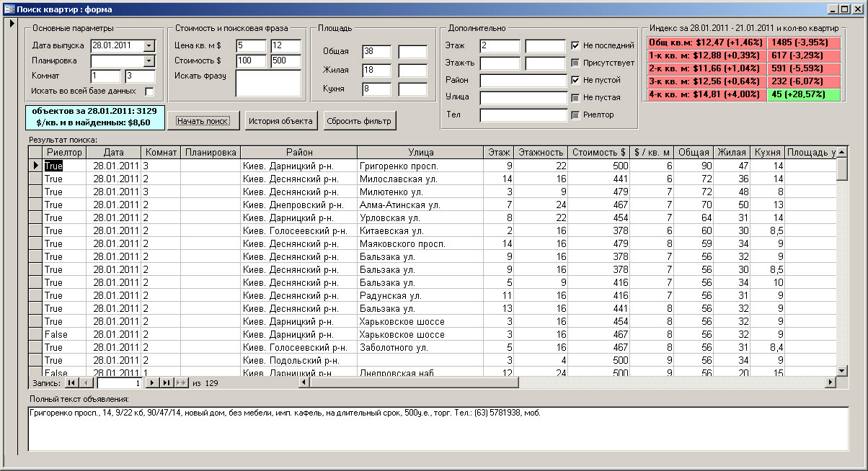Screen dimensions: 868x471
Task: Click the new record navigation button
Action: click(x=180, y=382)
